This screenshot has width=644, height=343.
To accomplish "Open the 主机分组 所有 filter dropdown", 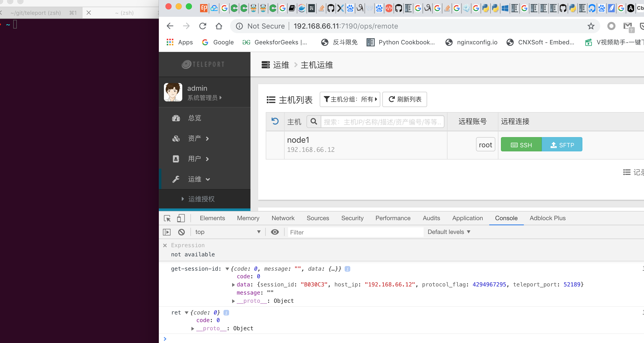I will click(x=350, y=99).
